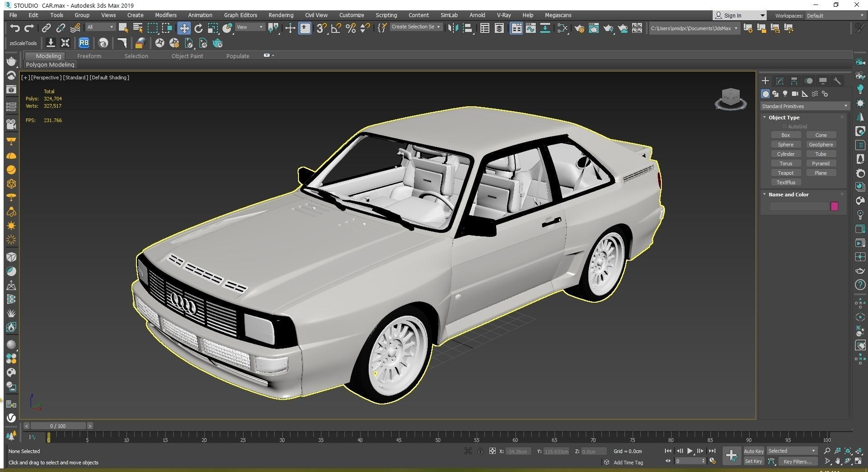Viewport: 868px width, 472px height.
Task: Open the V-Ray menu
Action: (x=503, y=15)
